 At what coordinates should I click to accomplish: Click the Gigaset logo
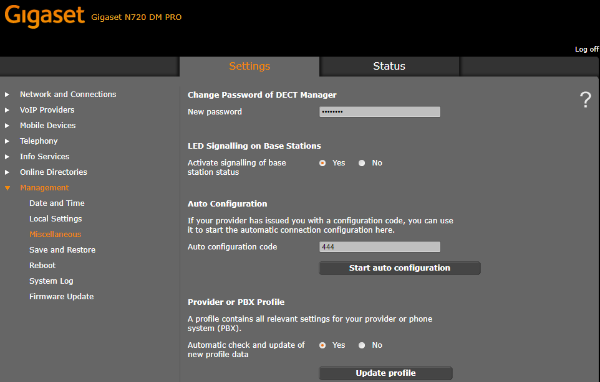point(44,16)
